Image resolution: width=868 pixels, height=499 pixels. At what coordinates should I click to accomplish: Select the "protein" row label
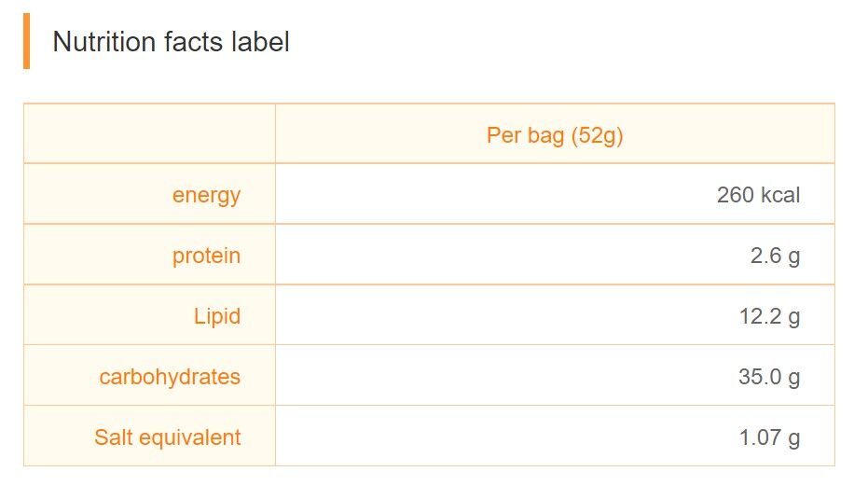click(x=206, y=256)
